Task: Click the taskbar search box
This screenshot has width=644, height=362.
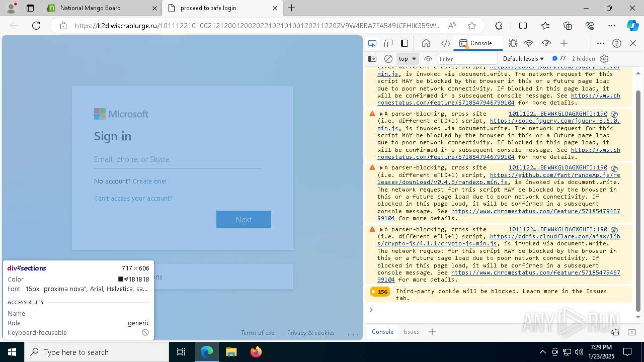Action: pyautogui.click(x=97, y=352)
